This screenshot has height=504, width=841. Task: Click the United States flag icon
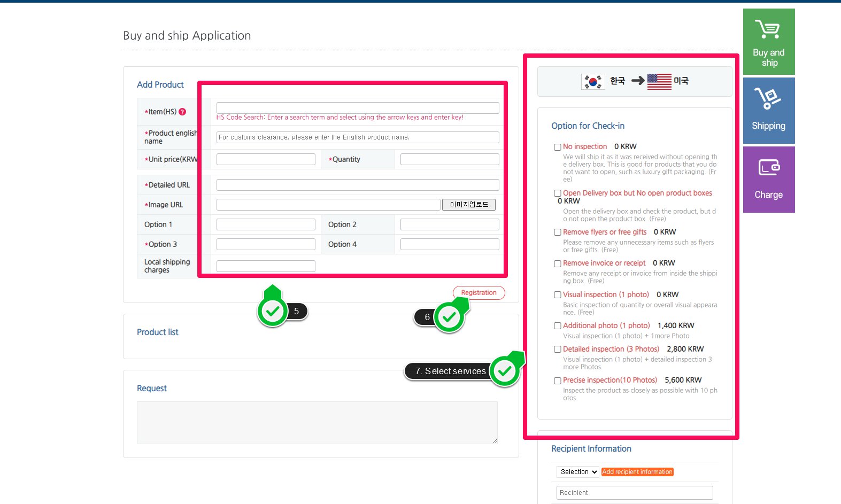click(659, 81)
